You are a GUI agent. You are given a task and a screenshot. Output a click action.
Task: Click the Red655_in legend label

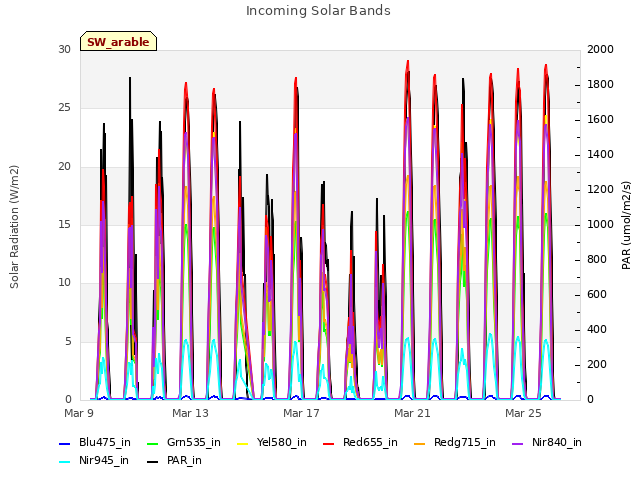[x=370, y=442]
